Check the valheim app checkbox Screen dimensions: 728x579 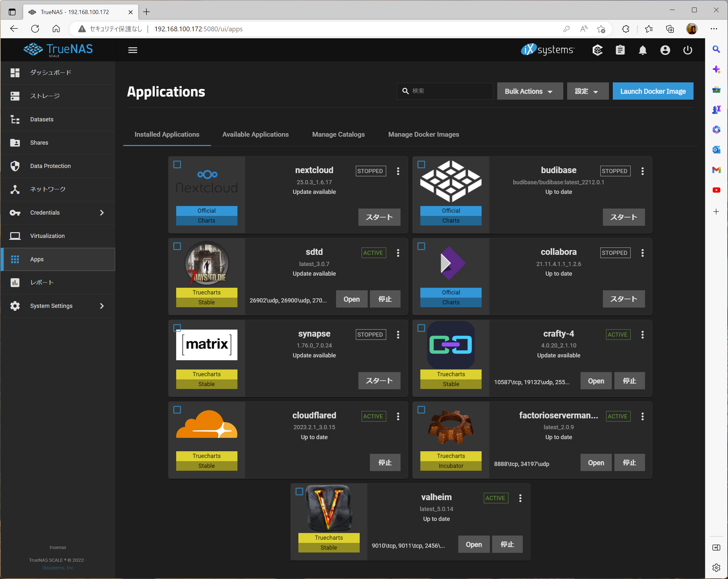point(300,491)
